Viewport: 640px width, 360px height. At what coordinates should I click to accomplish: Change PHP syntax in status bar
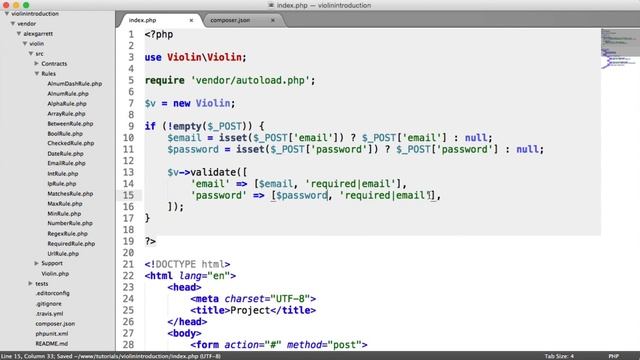[614, 356]
